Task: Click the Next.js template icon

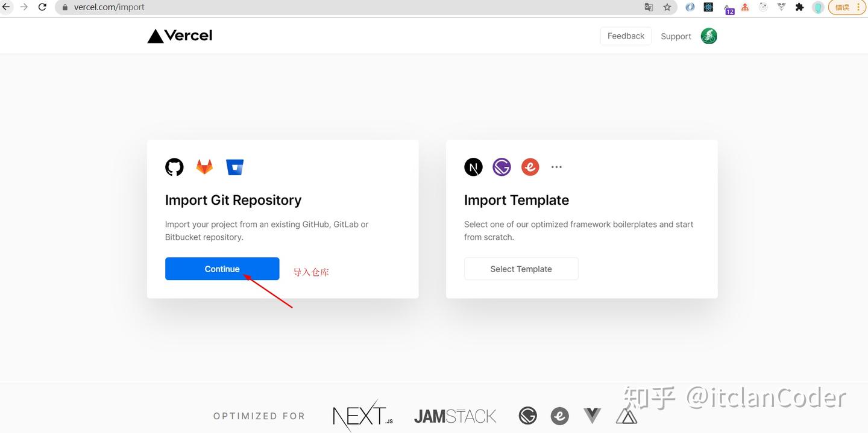Action: click(x=473, y=167)
